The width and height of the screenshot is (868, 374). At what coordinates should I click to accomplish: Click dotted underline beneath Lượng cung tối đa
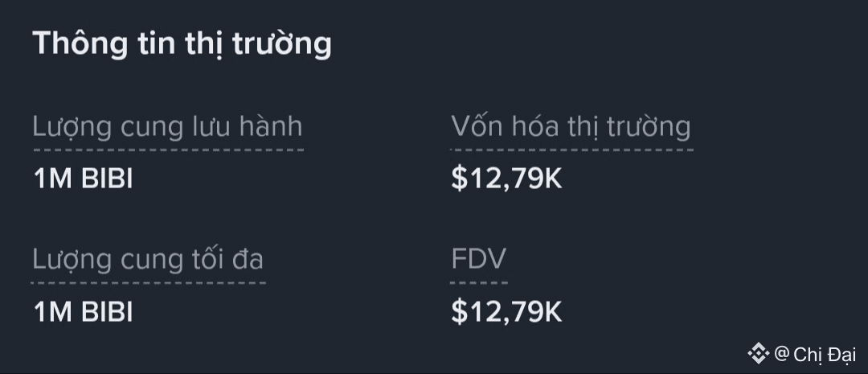pos(149,282)
